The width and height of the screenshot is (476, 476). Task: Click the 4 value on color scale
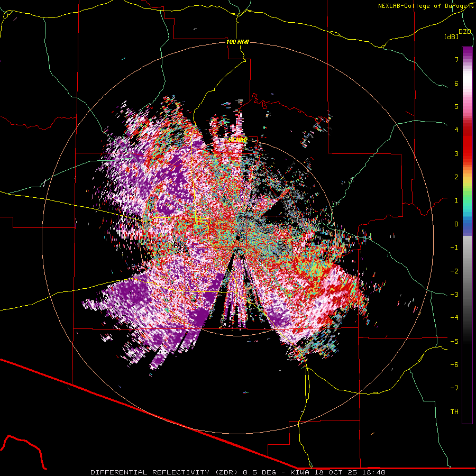pos(456,130)
